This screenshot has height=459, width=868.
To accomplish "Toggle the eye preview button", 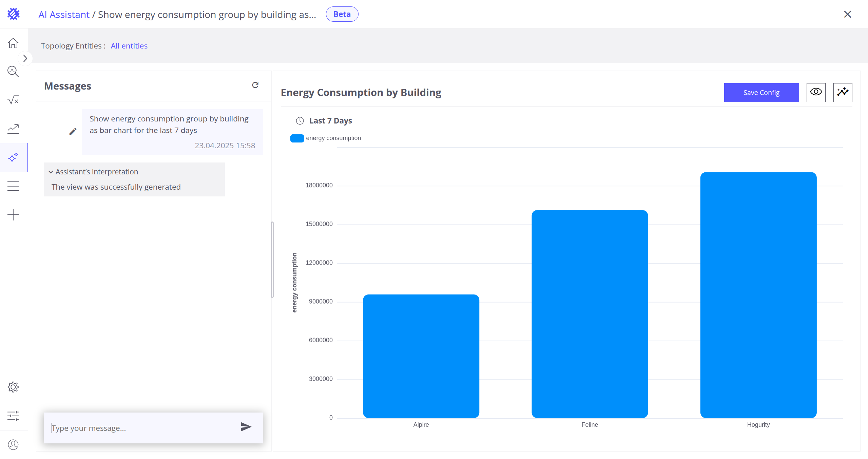I will pos(816,92).
